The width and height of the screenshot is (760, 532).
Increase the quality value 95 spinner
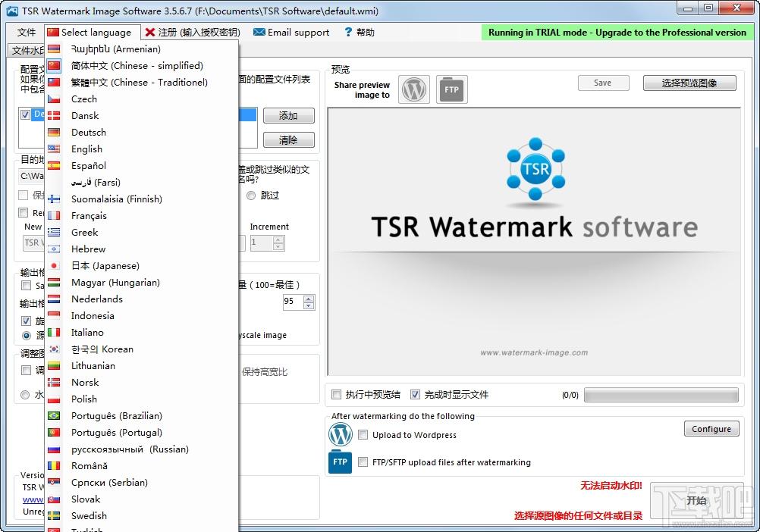tap(309, 298)
